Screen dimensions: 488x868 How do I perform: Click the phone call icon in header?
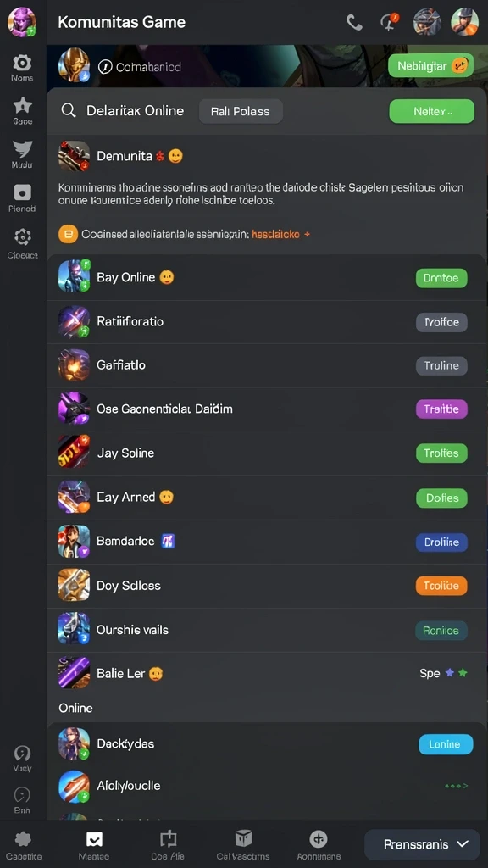(354, 22)
